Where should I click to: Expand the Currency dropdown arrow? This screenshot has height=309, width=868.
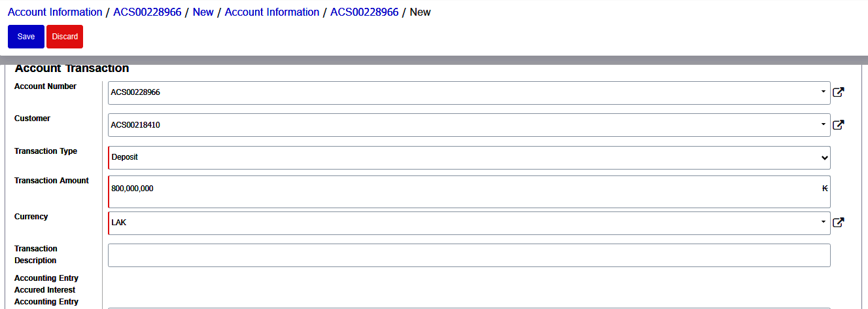tap(824, 223)
